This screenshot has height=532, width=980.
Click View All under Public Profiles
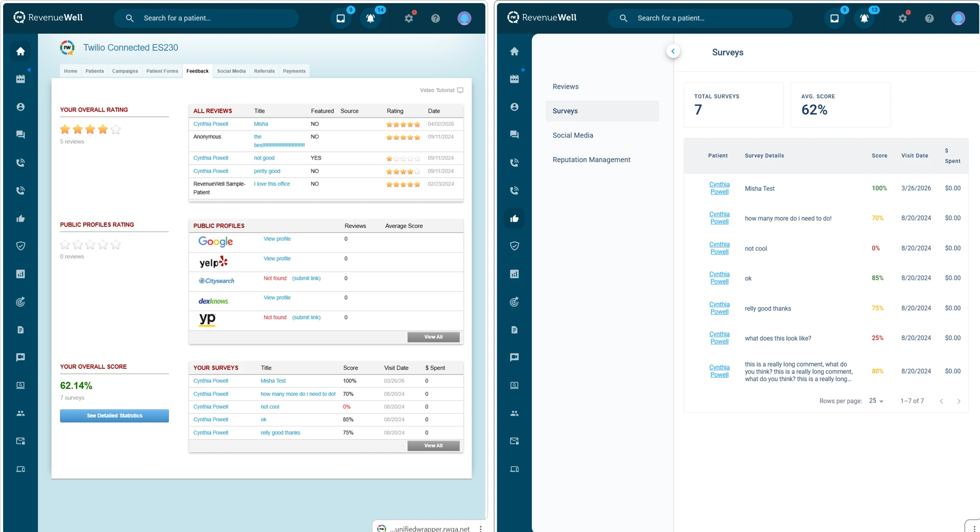pos(433,337)
